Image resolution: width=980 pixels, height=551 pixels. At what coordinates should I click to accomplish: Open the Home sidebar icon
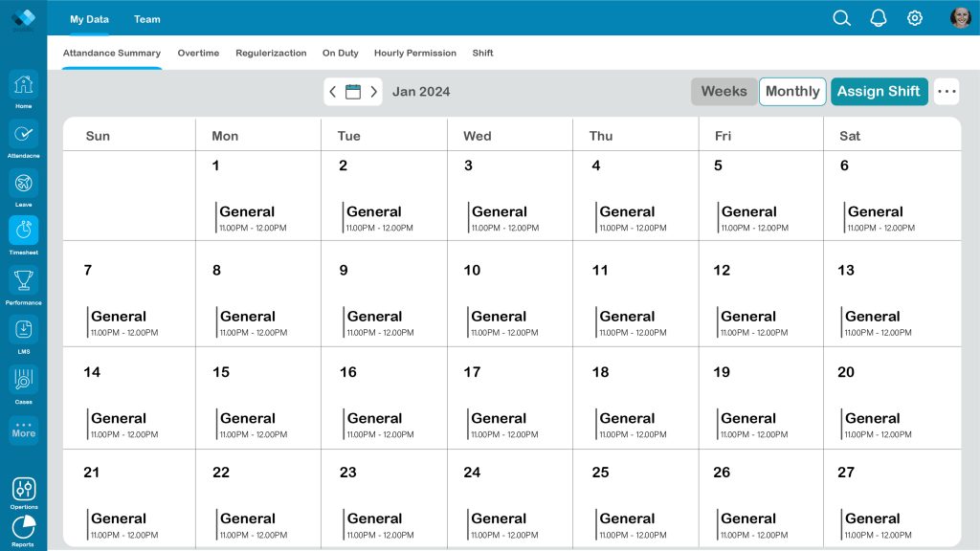coord(23,85)
